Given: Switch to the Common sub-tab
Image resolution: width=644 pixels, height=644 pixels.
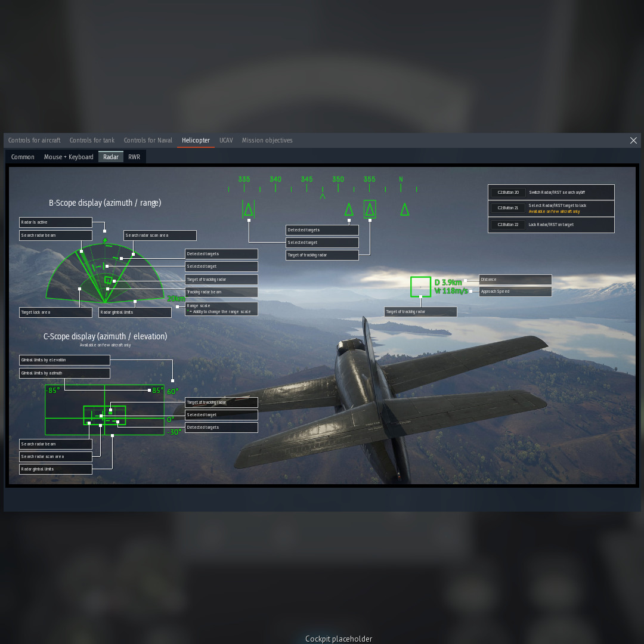Looking at the screenshot, I should [23, 157].
